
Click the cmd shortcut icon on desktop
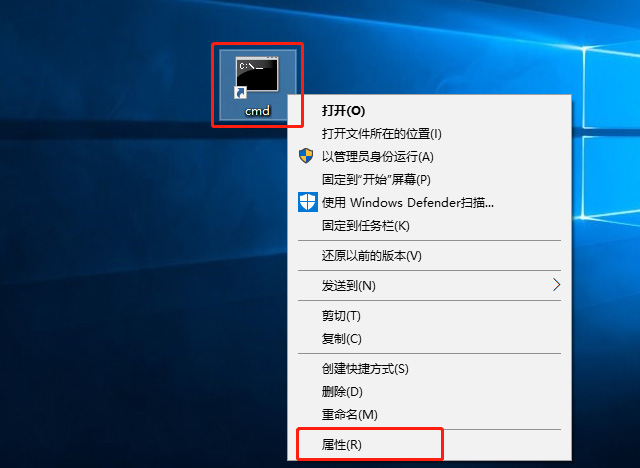pos(257,76)
